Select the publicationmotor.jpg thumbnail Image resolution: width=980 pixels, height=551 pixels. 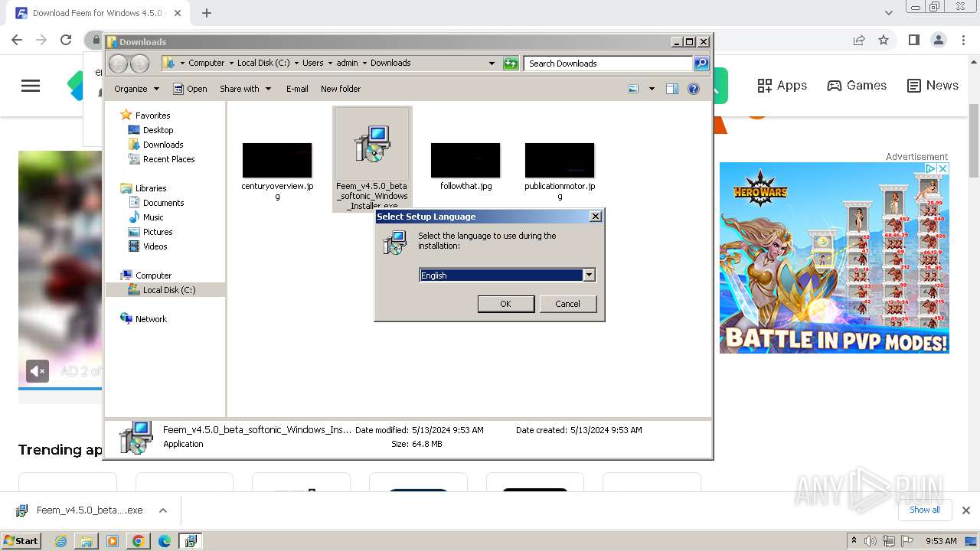tap(560, 160)
